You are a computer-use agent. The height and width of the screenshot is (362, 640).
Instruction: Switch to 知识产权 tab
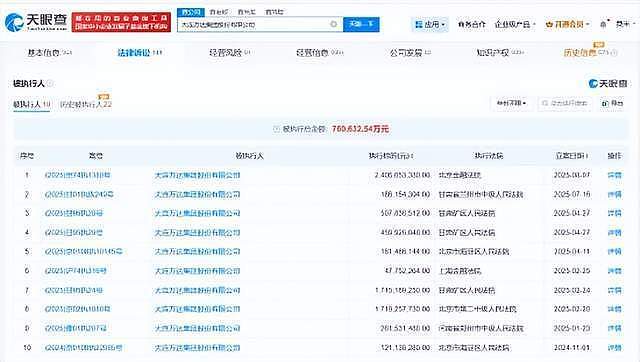point(500,53)
